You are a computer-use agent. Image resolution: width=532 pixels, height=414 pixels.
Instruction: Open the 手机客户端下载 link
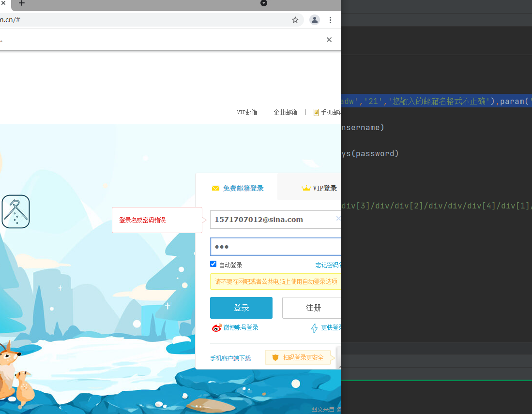click(x=230, y=358)
